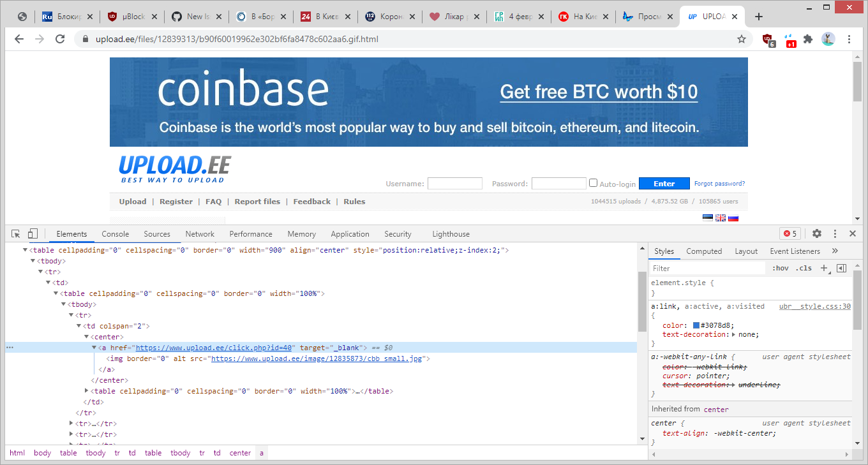Focus the styles Filter box

point(707,269)
